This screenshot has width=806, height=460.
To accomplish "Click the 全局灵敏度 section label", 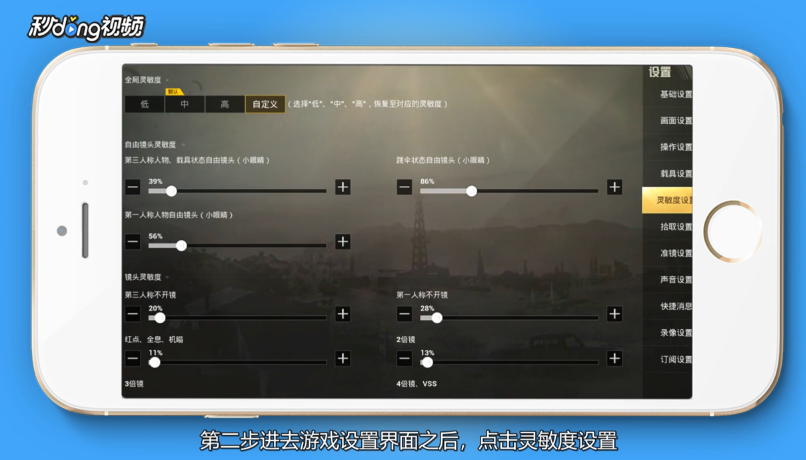I will [x=143, y=80].
